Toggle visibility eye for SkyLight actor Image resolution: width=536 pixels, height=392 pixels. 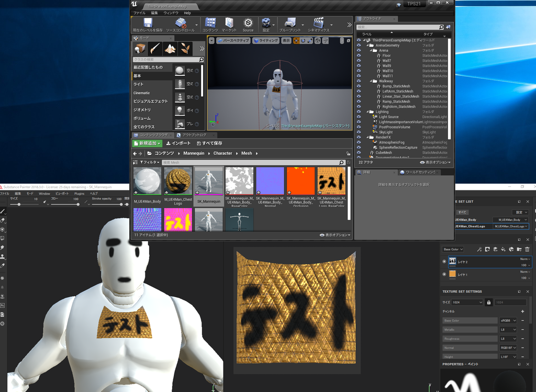click(359, 132)
